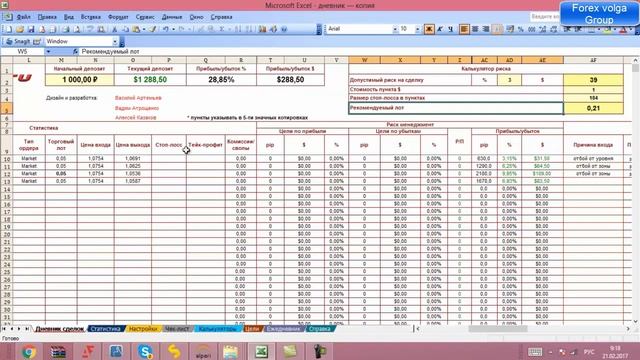Image resolution: width=640 pixels, height=360 pixels.
Task: Open the Paste options dropdown arrow
Action: pos(144,29)
